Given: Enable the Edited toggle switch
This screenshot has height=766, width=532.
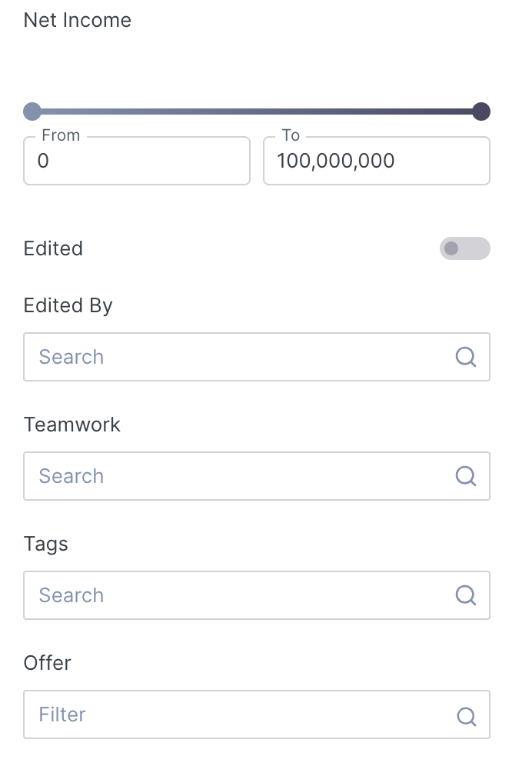Looking at the screenshot, I should click(x=464, y=248).
